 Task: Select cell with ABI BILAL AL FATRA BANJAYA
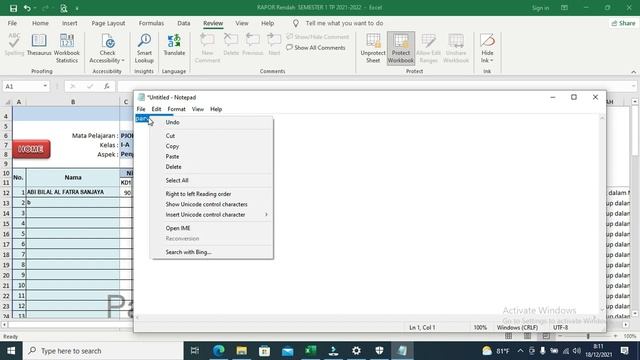pos(73,192)
